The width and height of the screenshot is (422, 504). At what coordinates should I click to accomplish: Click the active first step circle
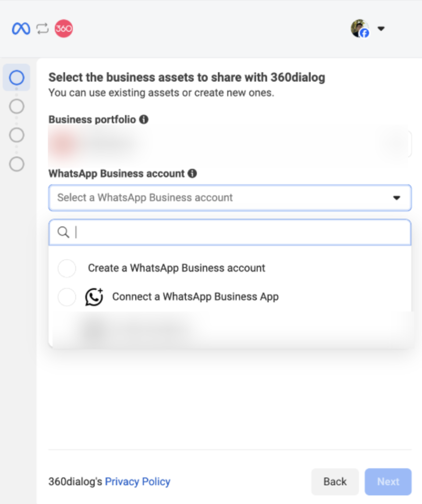17,78
